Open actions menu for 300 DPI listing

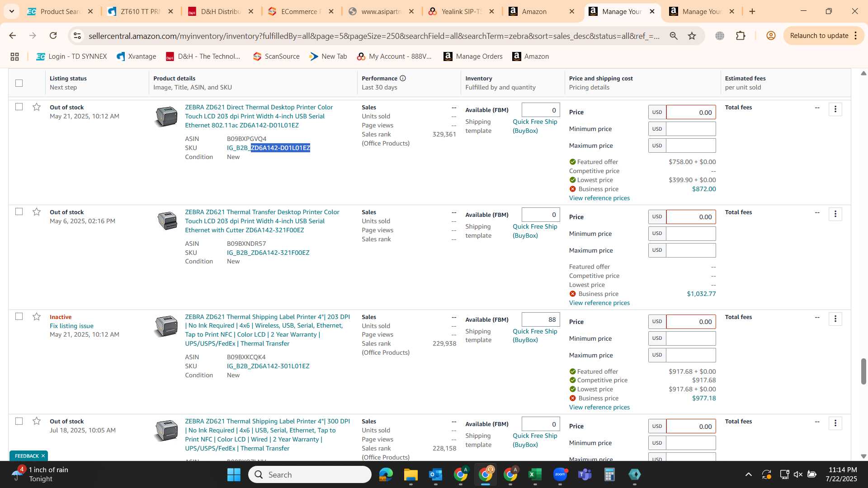835,423
